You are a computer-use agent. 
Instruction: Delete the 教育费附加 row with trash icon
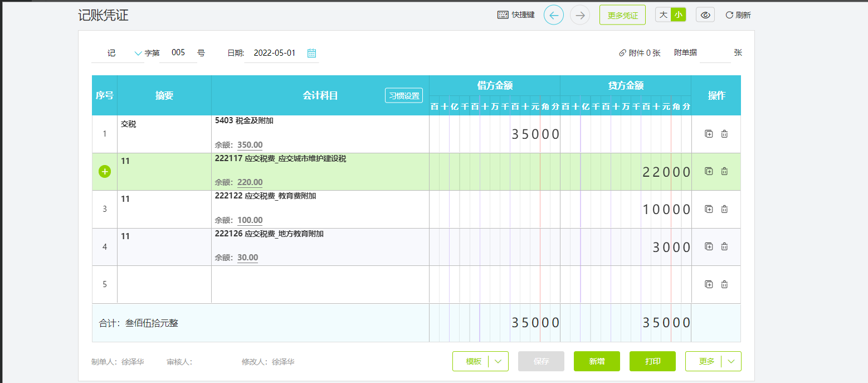[x=724, y=209]
